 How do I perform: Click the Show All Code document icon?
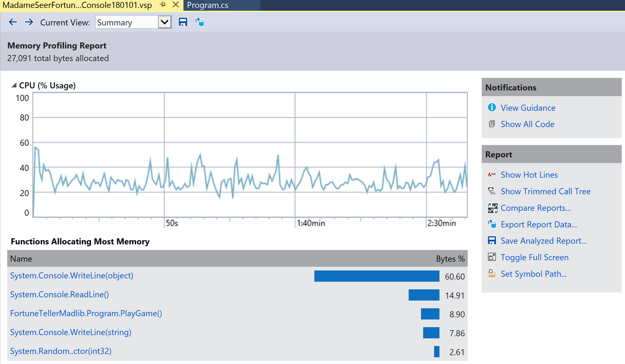tap(492, 124)
